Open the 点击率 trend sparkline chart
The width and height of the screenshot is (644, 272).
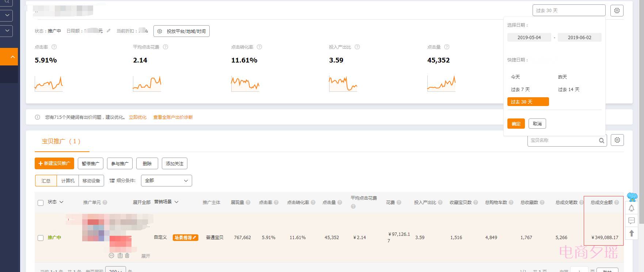tap(49, 83)
